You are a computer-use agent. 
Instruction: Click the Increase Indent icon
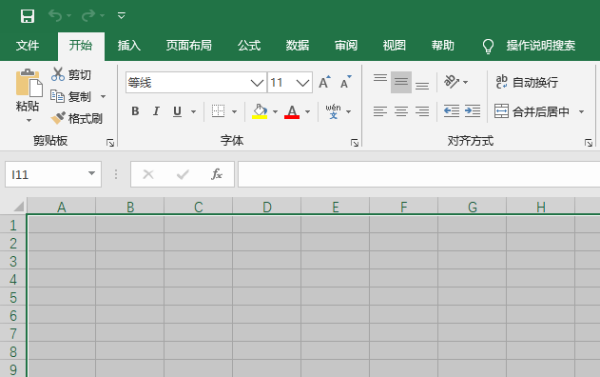(x=472, y=111)
